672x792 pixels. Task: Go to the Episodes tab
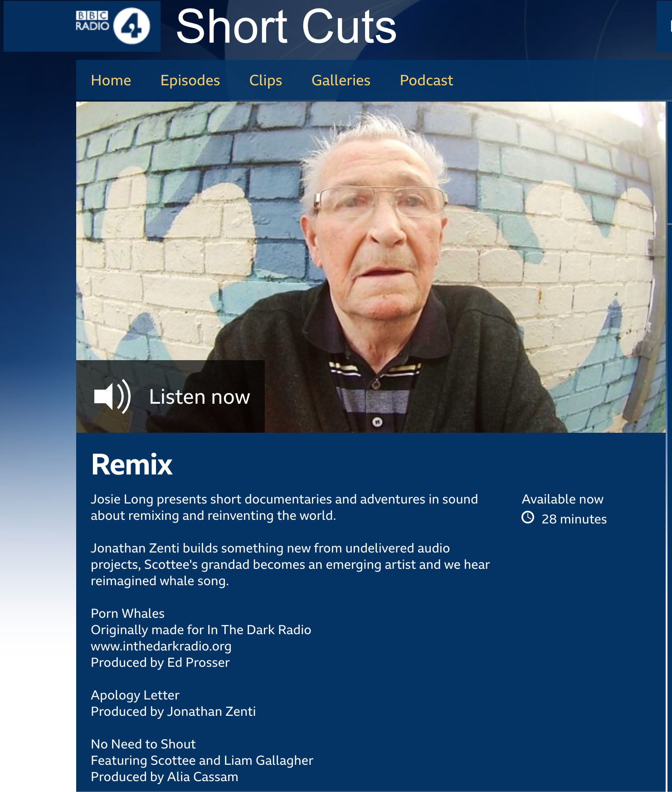(190, 80)
